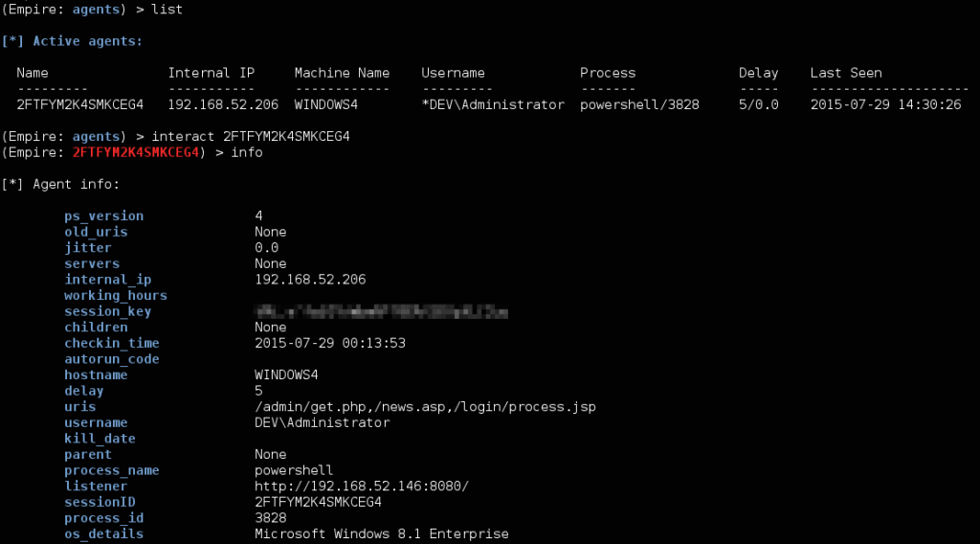Click the Internal IP column header
The width and height of the screenshot is (980, 544).
point(212,73)
